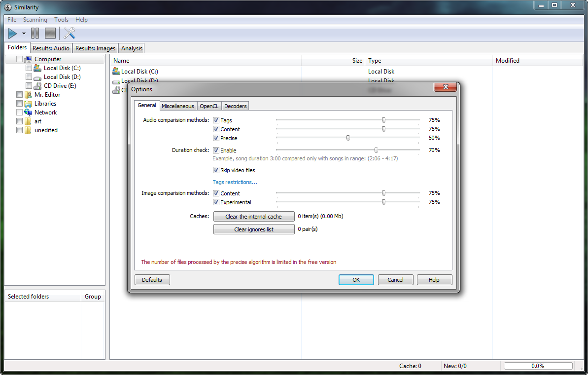Screen dimensions: 588x375
Task: Tick the CD Drive (E:) tree checkbox
Action: 29,85
